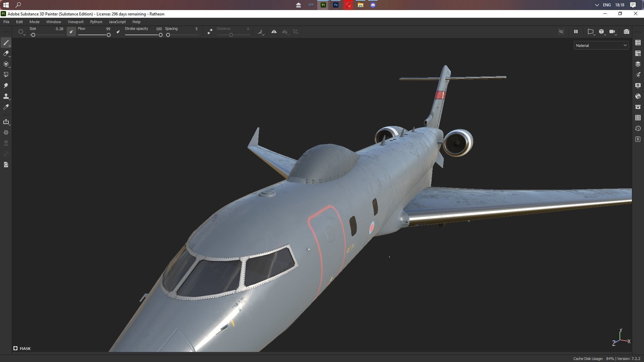Open the brush shape preset picker
644x362 pixels.
(21, 32)
